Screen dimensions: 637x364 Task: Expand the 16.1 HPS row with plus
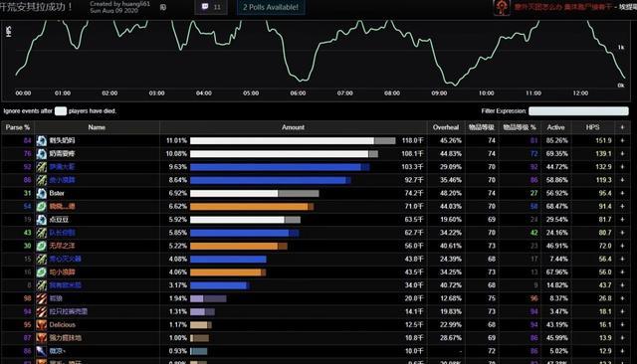622,325
